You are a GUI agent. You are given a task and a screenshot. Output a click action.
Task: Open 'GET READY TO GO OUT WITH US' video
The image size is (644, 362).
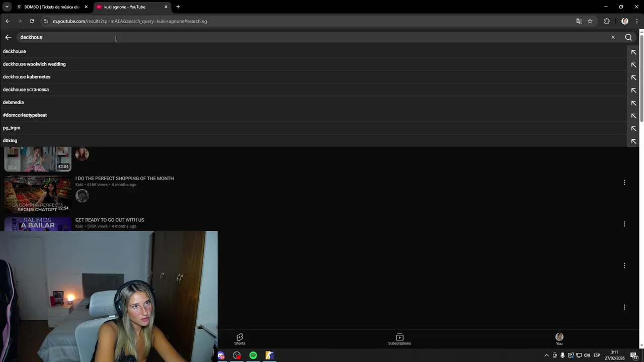pos(110,220)
